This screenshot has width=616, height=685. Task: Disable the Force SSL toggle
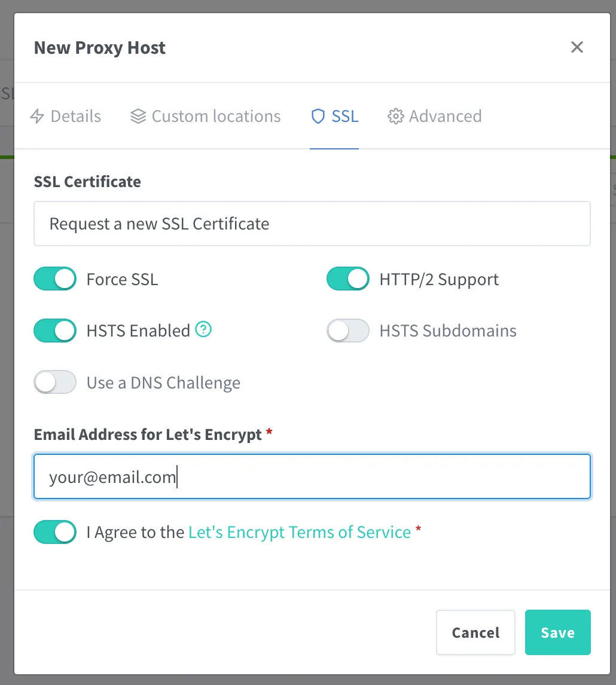click(x=55, y=279)
